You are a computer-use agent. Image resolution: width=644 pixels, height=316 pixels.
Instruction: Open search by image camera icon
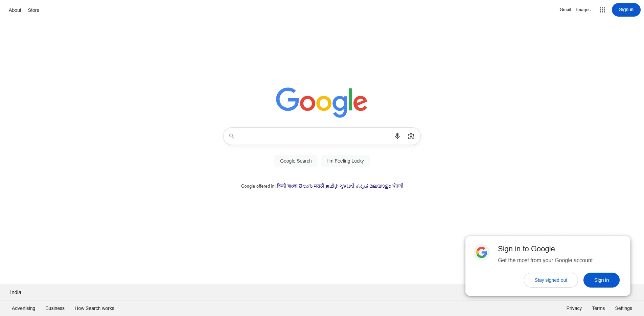tap(411, 136)
